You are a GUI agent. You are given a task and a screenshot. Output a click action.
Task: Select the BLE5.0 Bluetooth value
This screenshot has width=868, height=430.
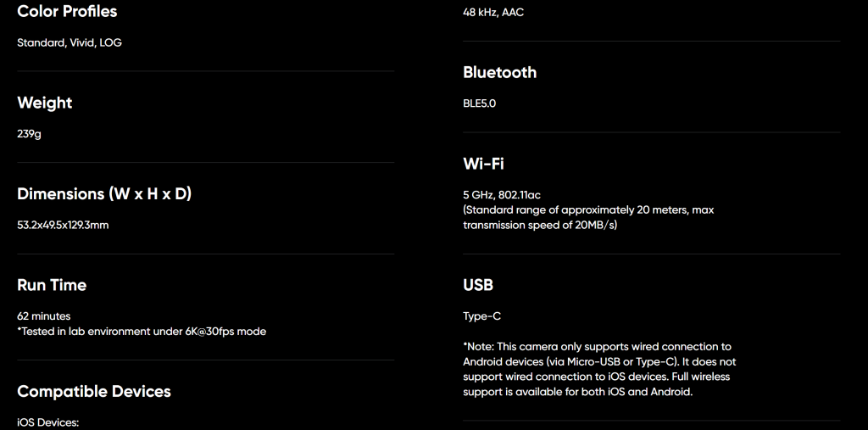(x=480, y=103)
